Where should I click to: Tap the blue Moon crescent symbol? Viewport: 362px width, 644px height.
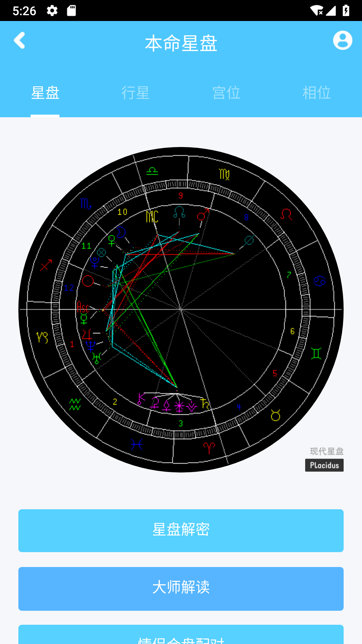point(121,232)
